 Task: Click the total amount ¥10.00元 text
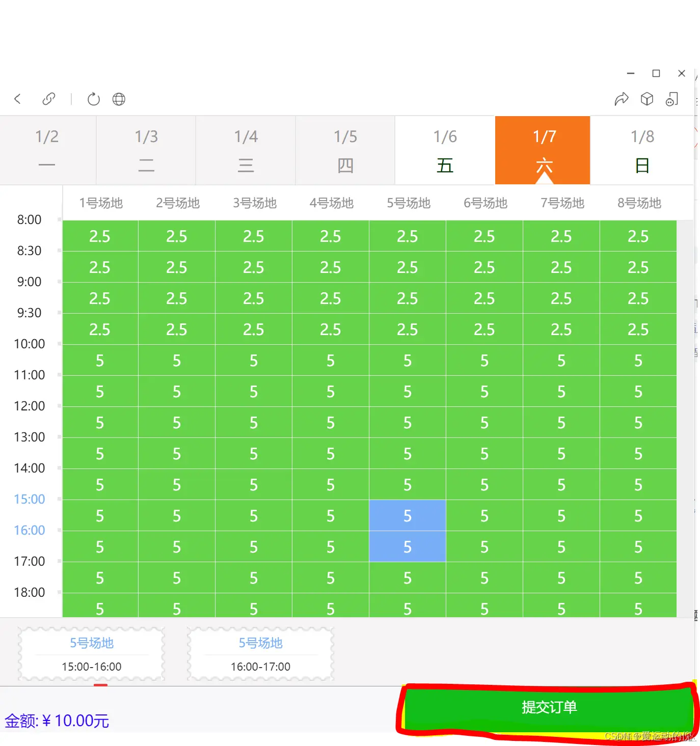point(57,721)
